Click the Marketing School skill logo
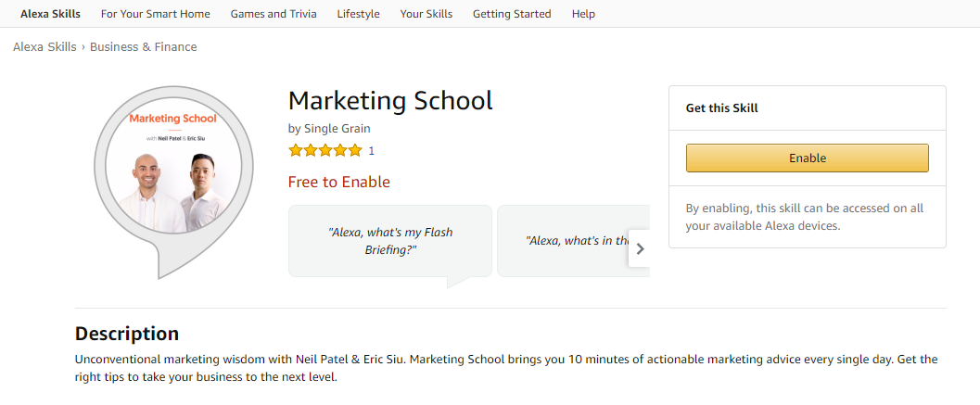The height and width of the screenshot is (405, 980). [x=173, y=182]
